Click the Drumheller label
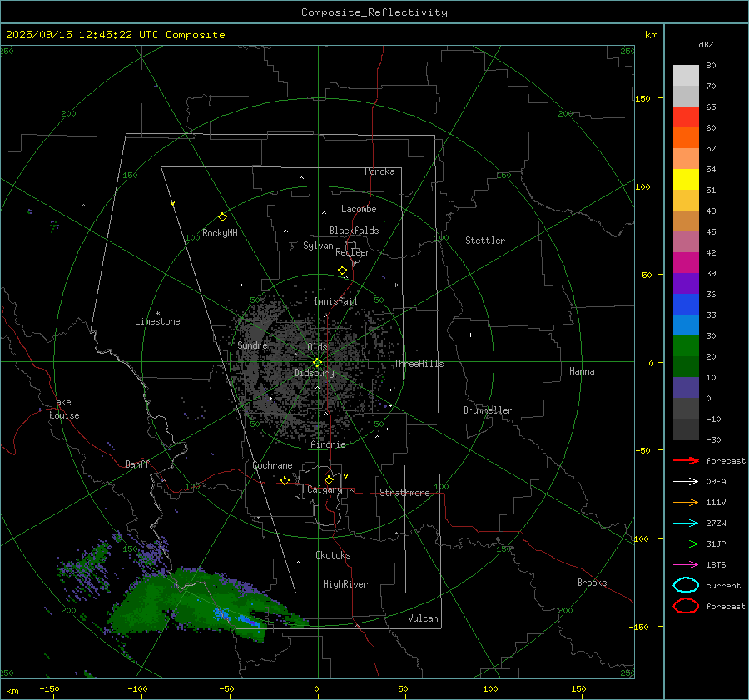This screenshot has height=700, width=749. (488, 410)
